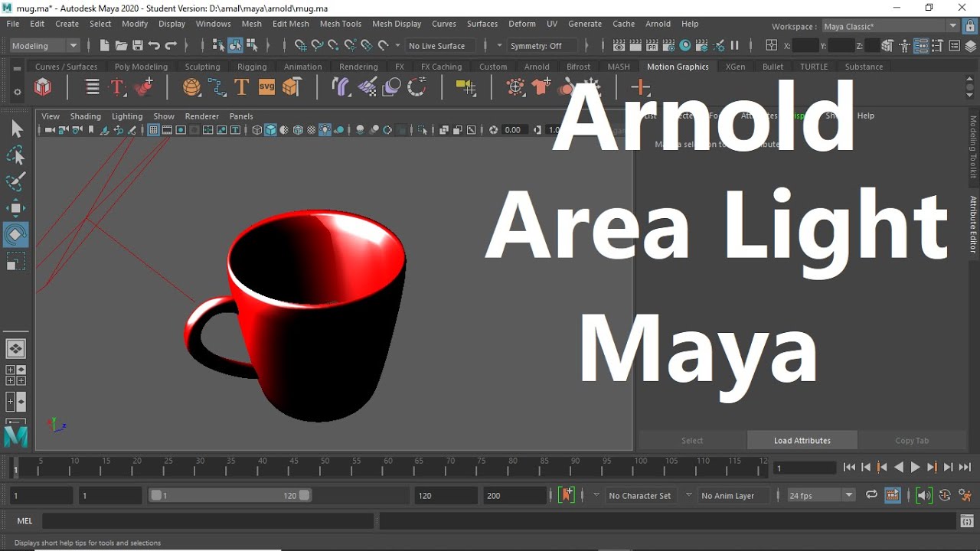Image resolution: width=980 pixels, height=551 pixels.
Task: Select by hierarchy mode icon
Action: tap(218, 45)
